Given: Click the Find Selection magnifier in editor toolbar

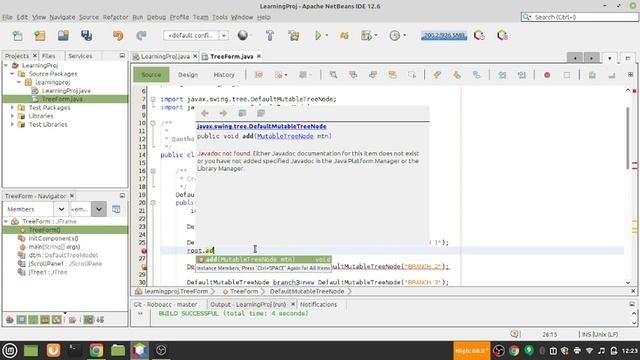Looking at the screenshot, I should pyautogui.click(x=333, y=75).
